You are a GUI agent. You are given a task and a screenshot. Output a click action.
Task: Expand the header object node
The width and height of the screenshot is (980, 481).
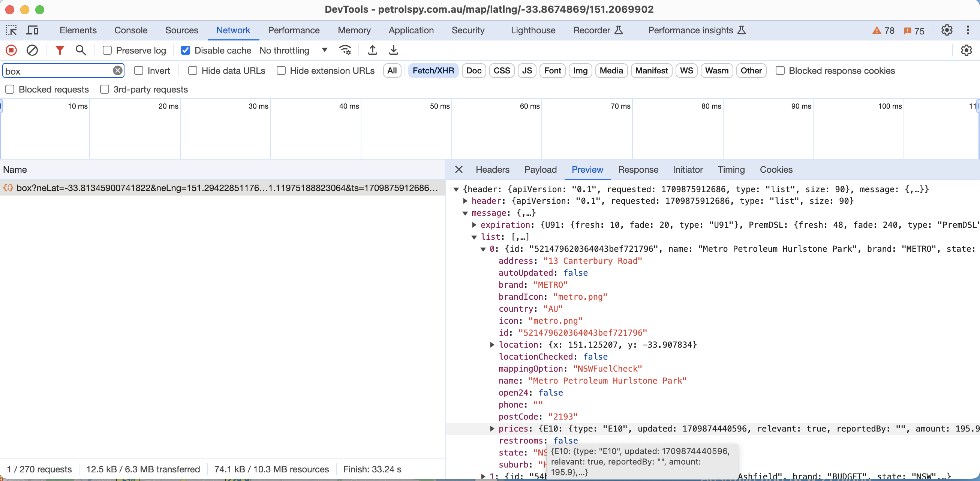pyautogui.click(x=465, y=201)
